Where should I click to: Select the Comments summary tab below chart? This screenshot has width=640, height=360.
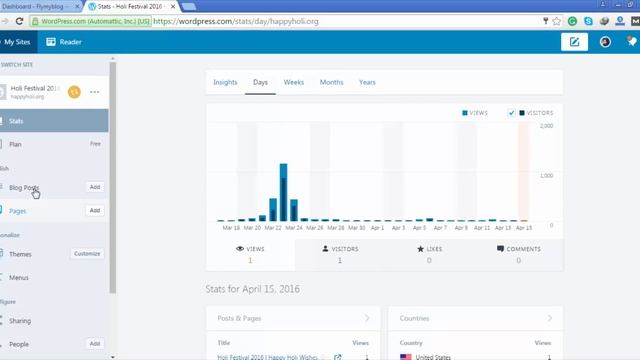coord(518,254)
